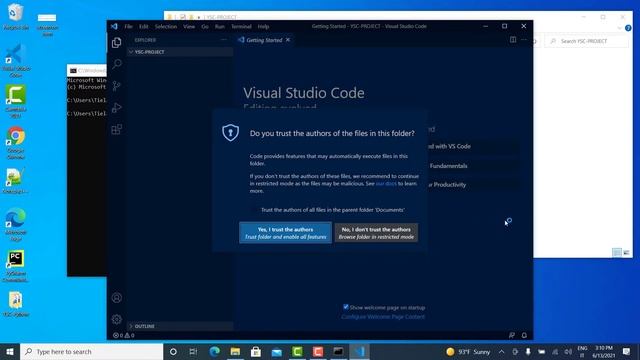The image size is (640, 360).
Task: Click the Task View taskbar button
Action: tap(193, 351)
